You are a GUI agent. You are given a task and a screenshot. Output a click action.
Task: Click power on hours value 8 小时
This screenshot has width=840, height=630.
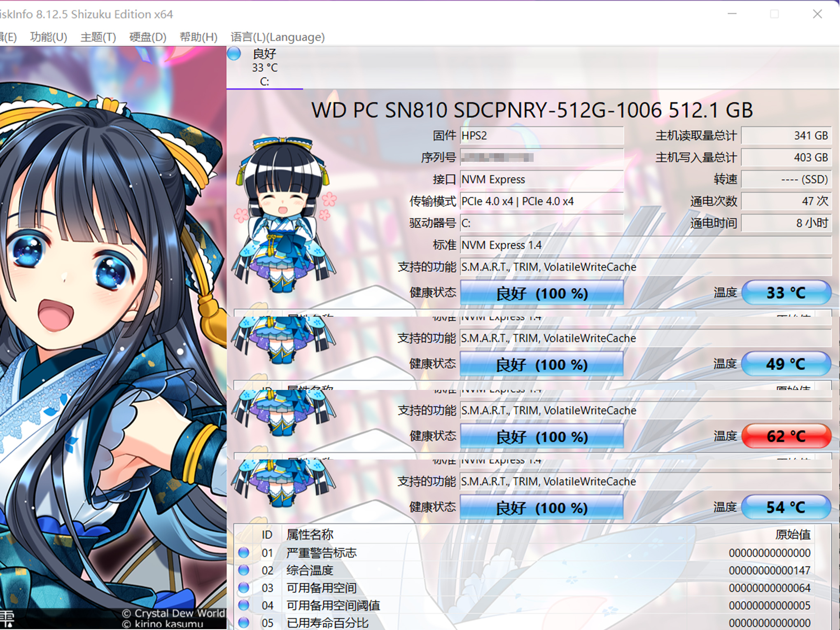(786, 223)
